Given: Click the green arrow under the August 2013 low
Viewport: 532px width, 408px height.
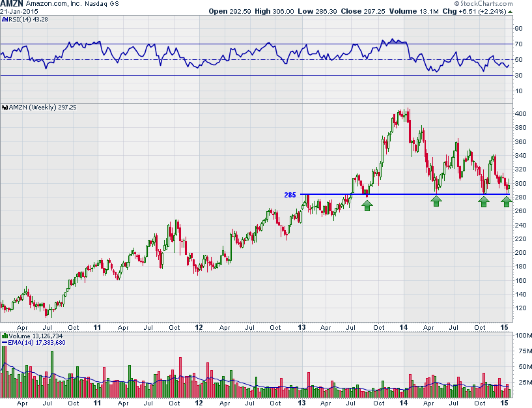Looking at the screenshot, I should (367, 205).
